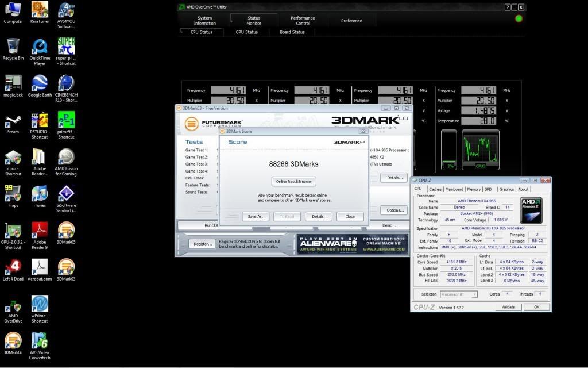Click the AMD Phenom II logo in CPU-Z
Screen dimensions: 588x368
coord(531,210)
